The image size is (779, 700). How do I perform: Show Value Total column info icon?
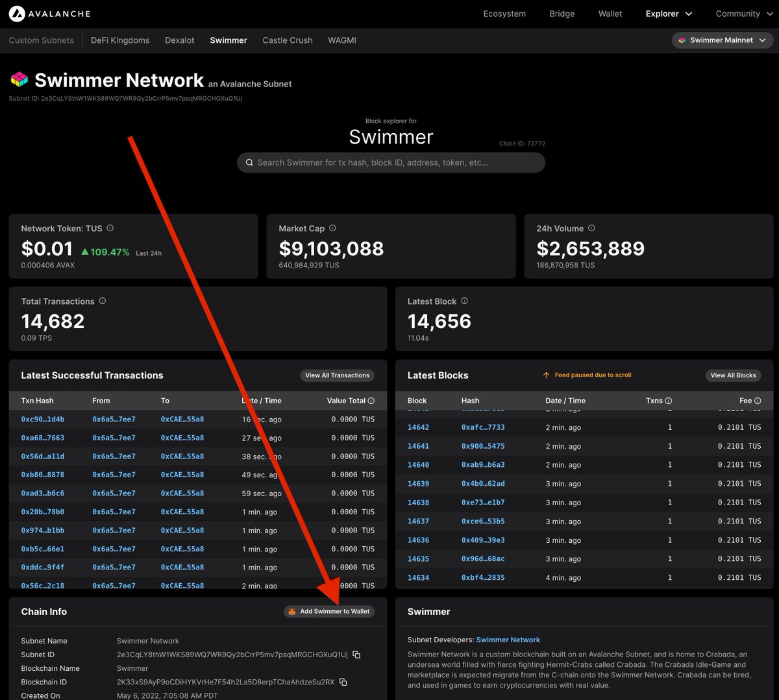click(371, 401)
